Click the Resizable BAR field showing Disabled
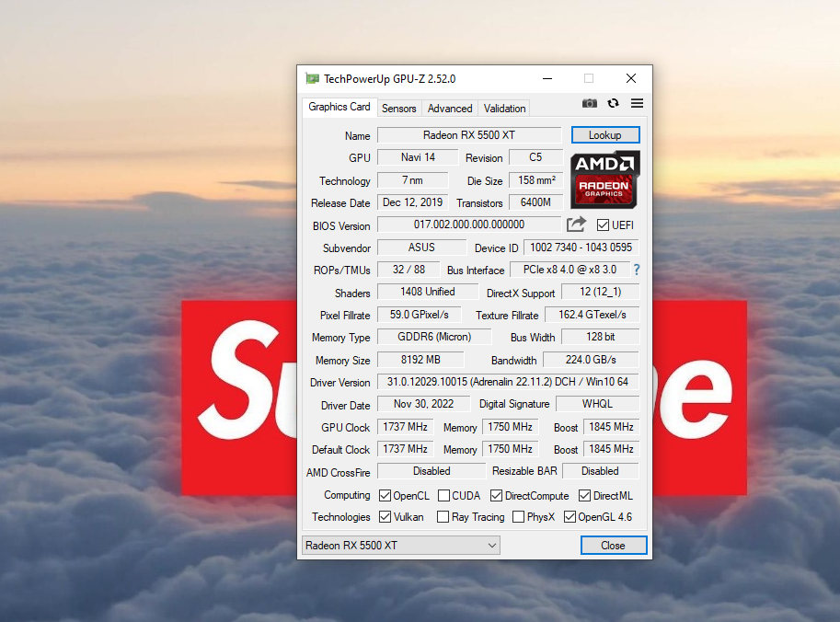Image resolution: width=840 pixels, height=622 pixels. point(601,471)
